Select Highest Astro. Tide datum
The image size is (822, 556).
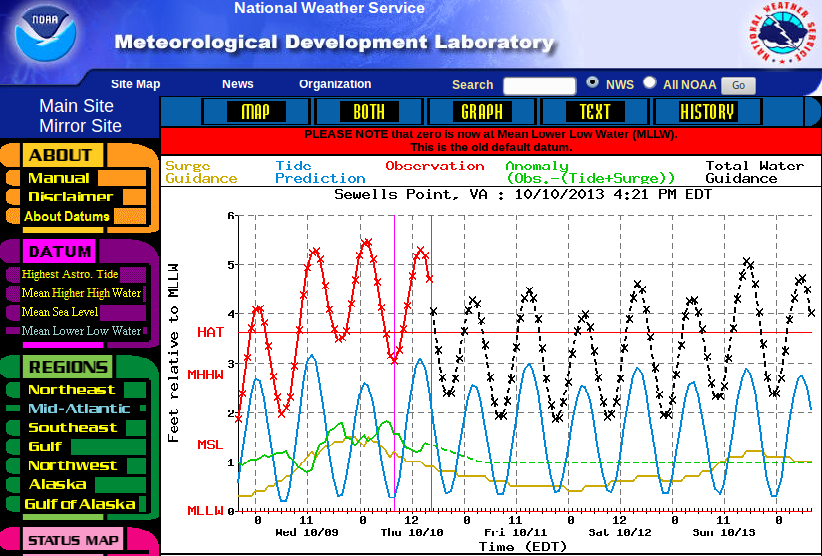pyautogui.click(x=69, y=274)
